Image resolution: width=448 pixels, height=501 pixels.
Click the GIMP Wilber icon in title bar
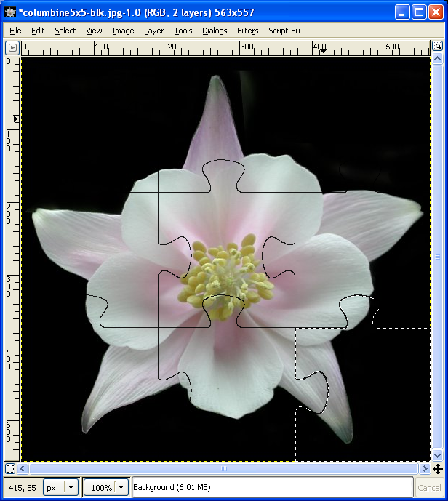[x=10, y=12]
